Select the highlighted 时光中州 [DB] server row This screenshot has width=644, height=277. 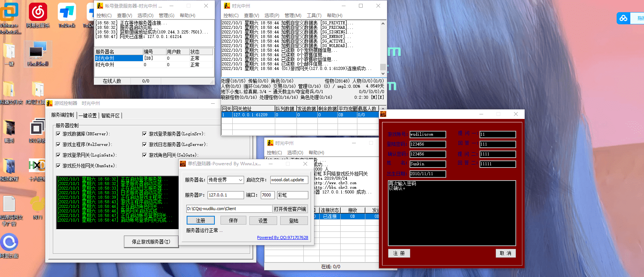pos(154,58)
